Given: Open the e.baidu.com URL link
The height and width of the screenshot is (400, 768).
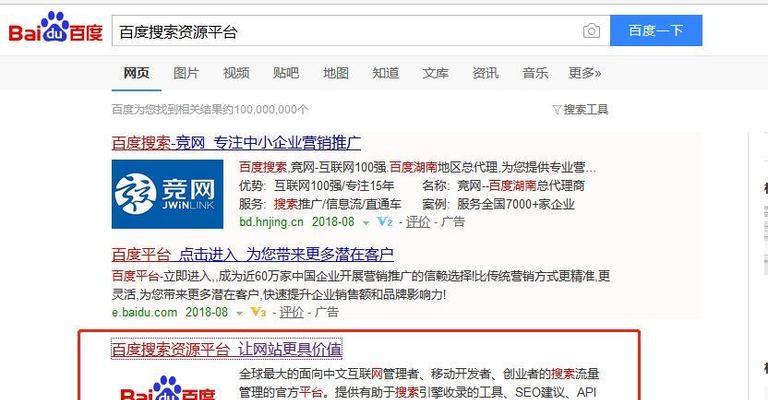Looking at the screenshot, I should coord(144,312).
